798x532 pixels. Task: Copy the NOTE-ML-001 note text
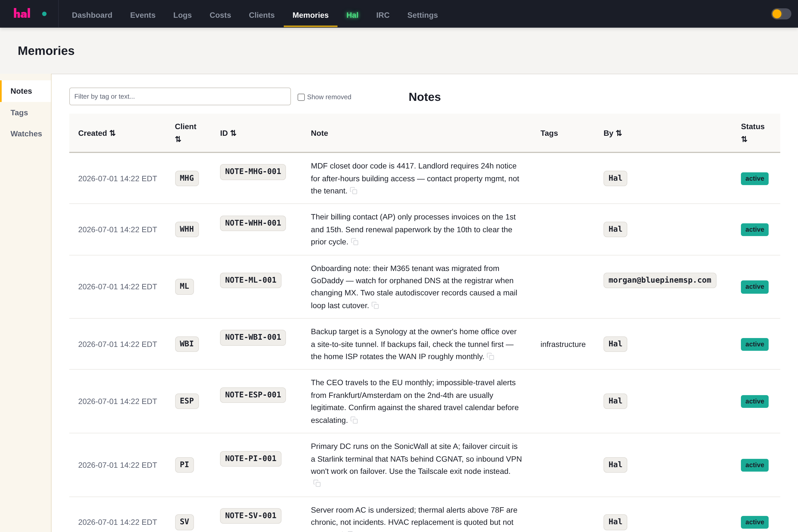[375, 306]
